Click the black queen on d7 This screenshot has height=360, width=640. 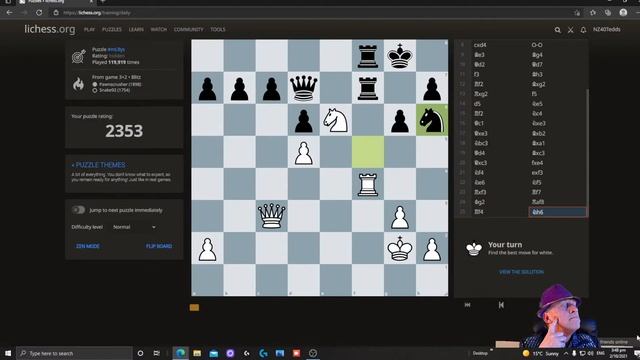(304, 88)
